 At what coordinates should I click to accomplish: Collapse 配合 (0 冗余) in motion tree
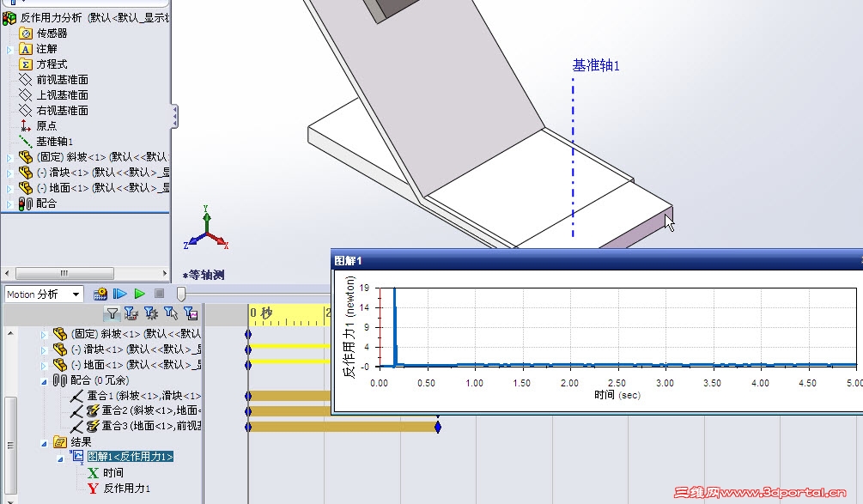pos(44,380)
